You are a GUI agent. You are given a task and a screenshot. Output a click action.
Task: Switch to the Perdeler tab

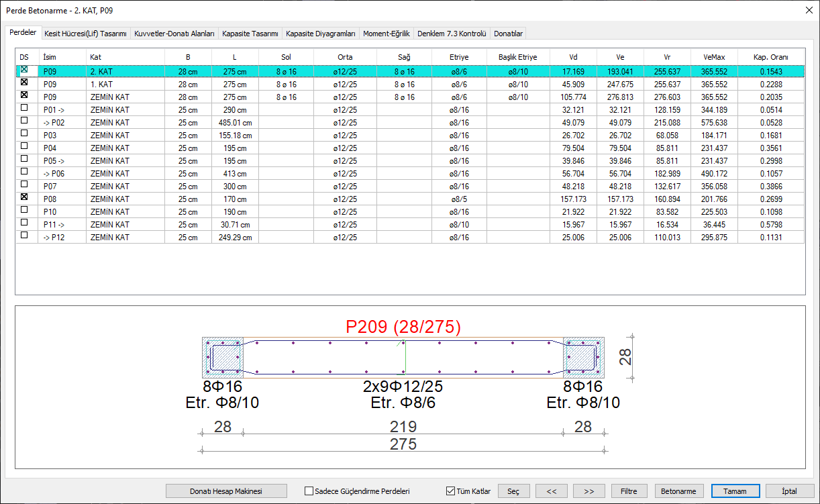coord(23,32)
